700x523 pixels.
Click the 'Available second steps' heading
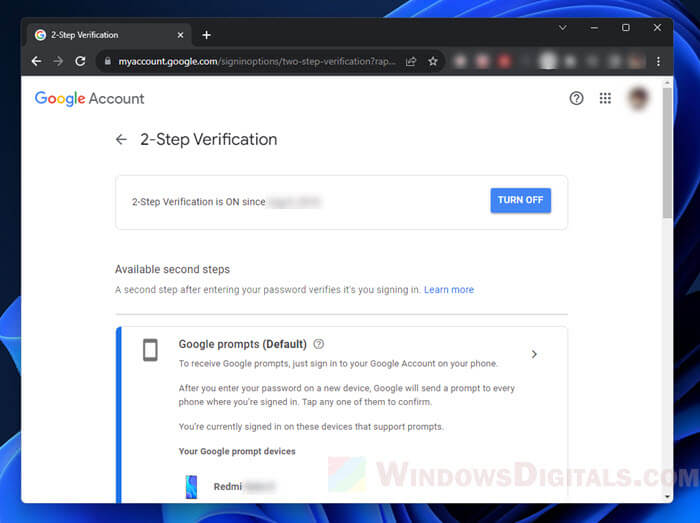(172, 269)
